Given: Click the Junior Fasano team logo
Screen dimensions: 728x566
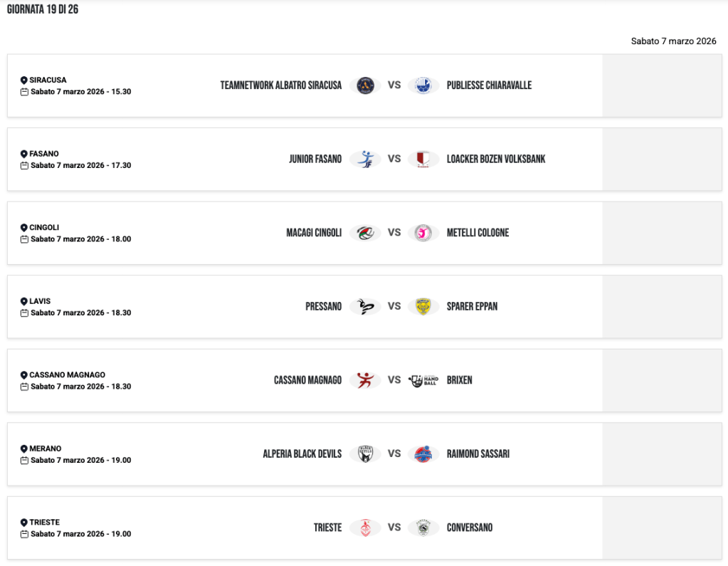Looking at the screenshot, I should click(365, 159).
